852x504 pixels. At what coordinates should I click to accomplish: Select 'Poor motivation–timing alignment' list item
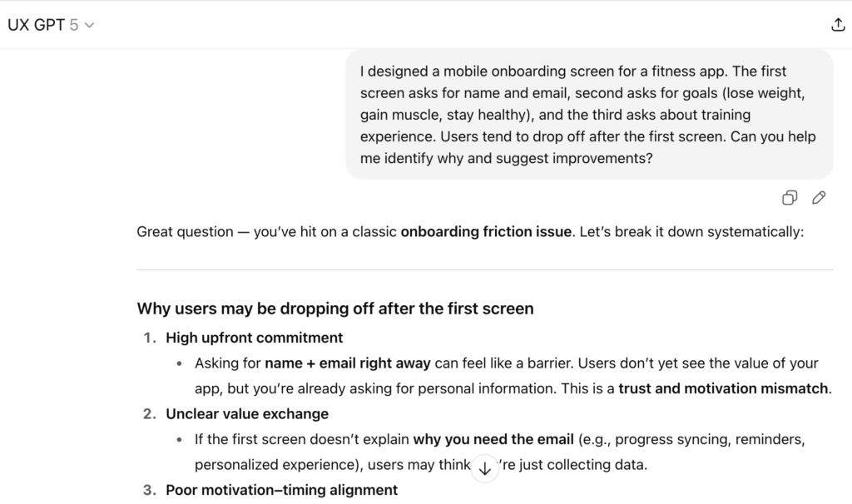[281, 490]
